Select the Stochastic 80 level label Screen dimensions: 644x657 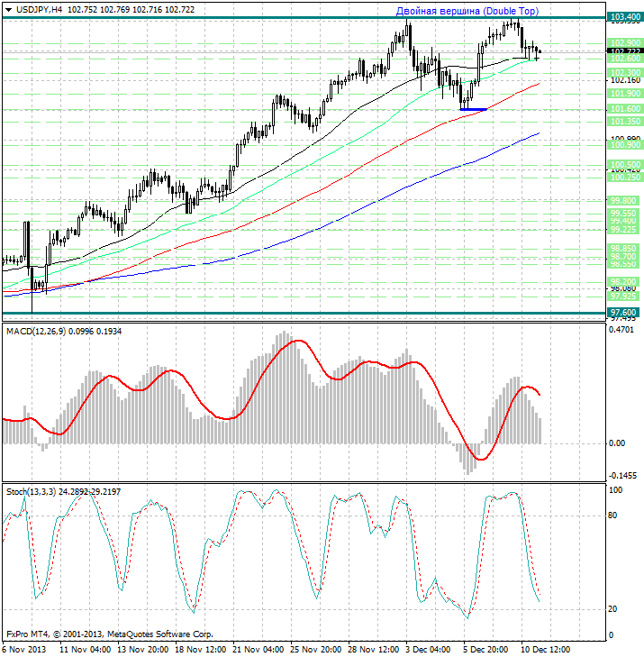click(612, 516)
